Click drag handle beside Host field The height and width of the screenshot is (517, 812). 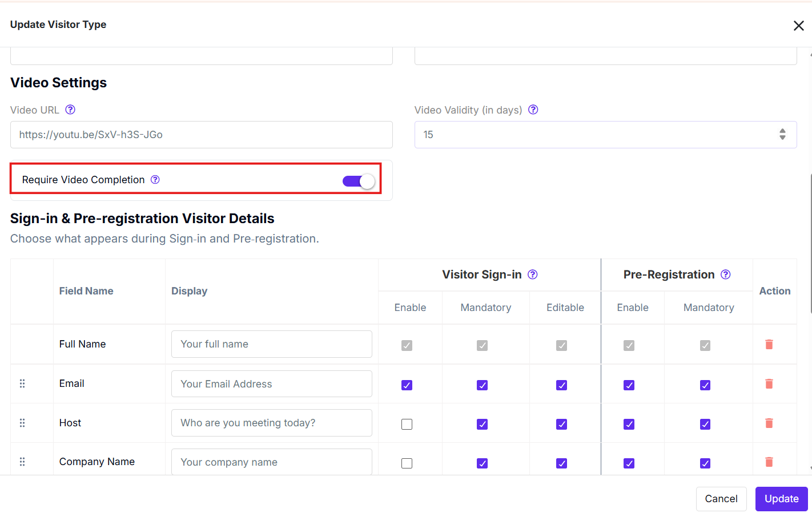(22, 423)
